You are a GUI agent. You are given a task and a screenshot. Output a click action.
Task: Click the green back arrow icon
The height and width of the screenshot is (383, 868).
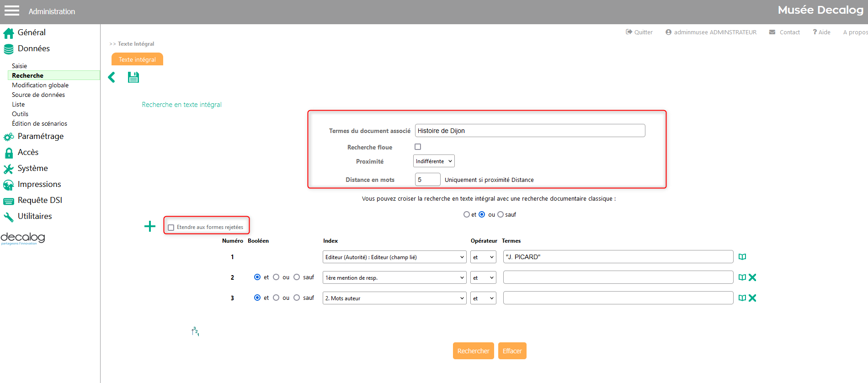pyautogui.click(x=112, y=77)
